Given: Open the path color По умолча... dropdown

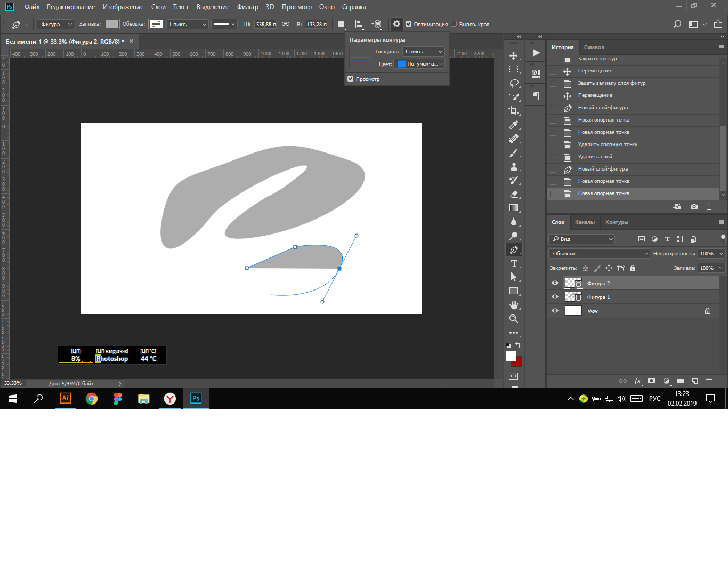Looking at the screenshot, I should (x=419, y=64).
